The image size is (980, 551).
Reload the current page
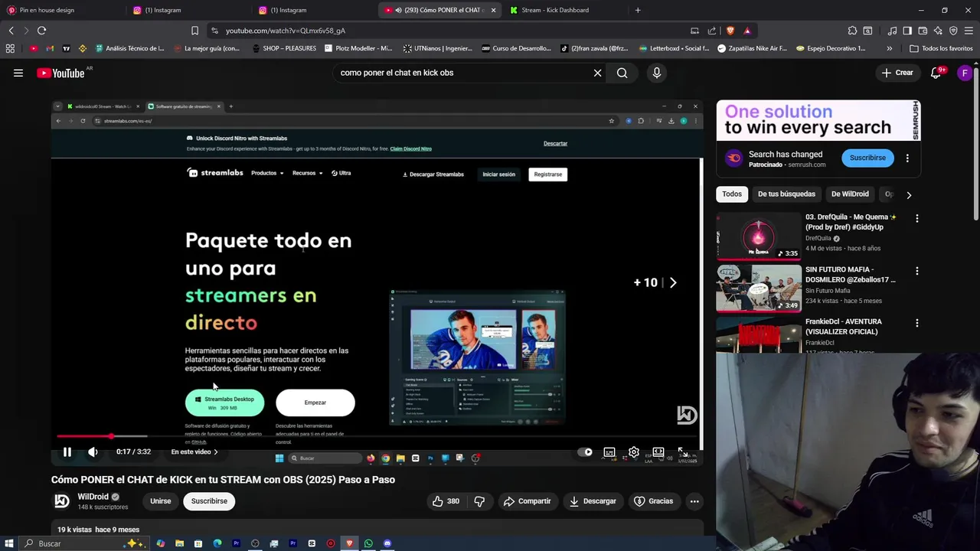41,31
